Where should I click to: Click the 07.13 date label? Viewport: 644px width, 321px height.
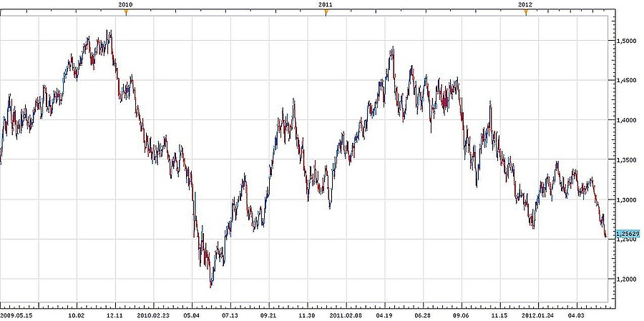(x=230, y=314)
